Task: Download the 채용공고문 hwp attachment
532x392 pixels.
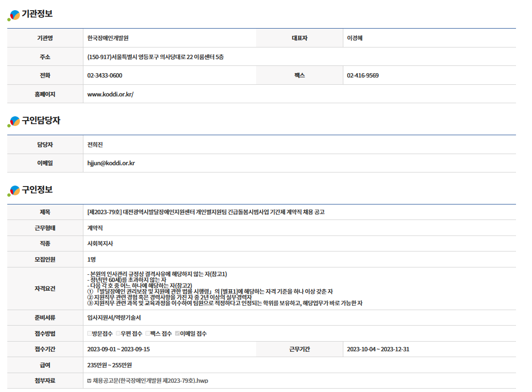Action: [150, 381]
